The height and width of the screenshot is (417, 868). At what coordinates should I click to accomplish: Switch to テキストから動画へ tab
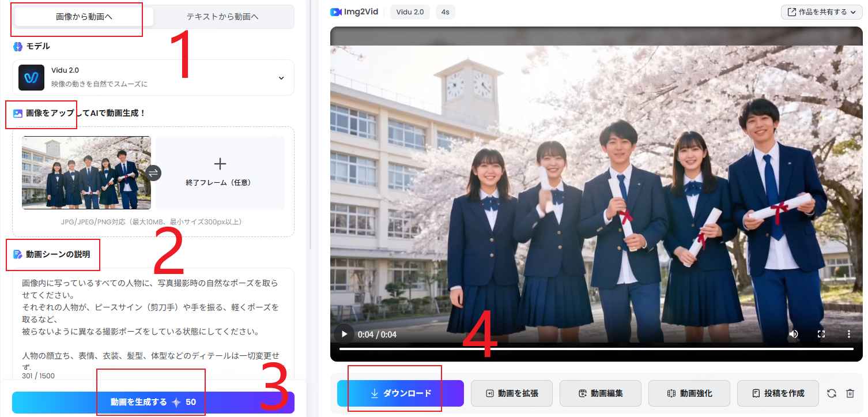pos(222,17)
